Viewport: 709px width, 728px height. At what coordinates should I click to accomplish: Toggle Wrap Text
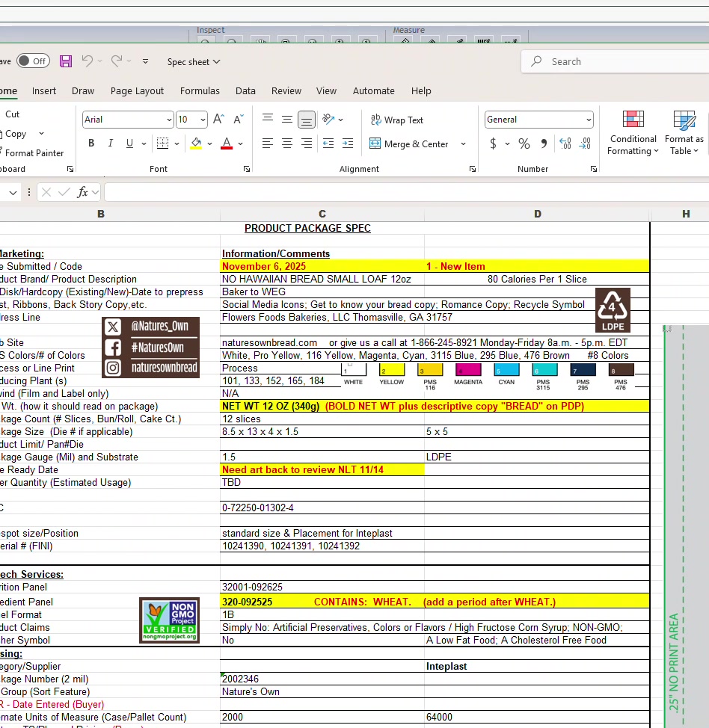396,120
